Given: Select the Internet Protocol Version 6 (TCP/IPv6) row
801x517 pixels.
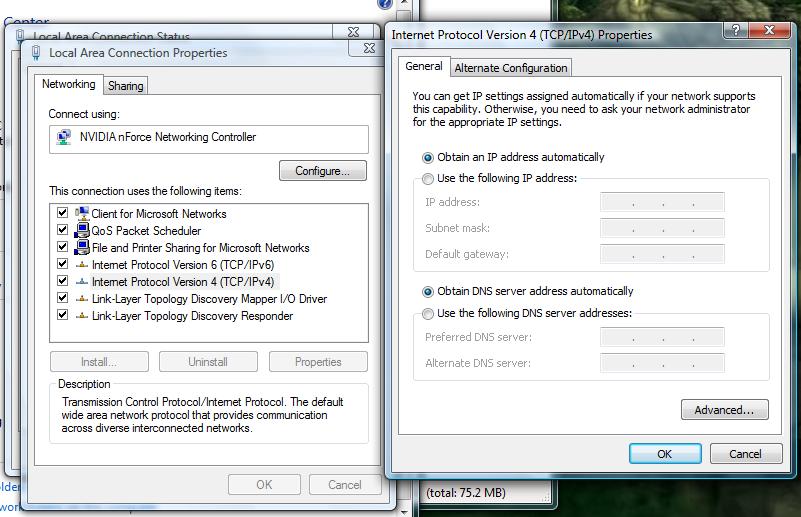Looking at the screenshot, I should tap(183, 265).
